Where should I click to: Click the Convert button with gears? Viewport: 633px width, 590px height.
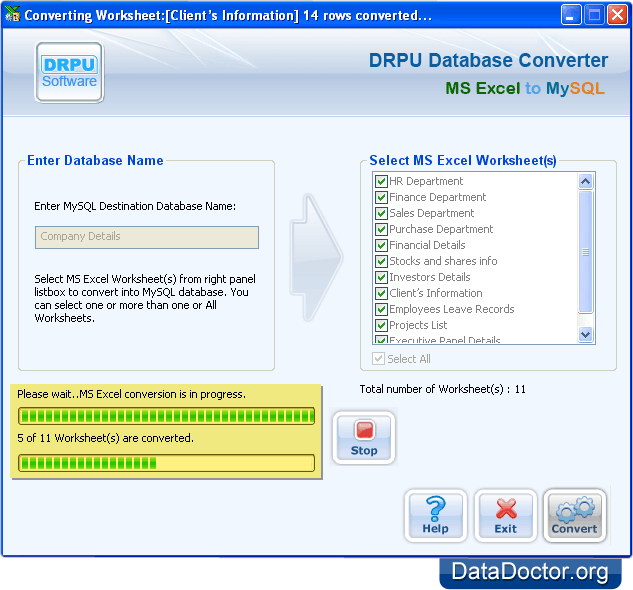coord(574,516)
